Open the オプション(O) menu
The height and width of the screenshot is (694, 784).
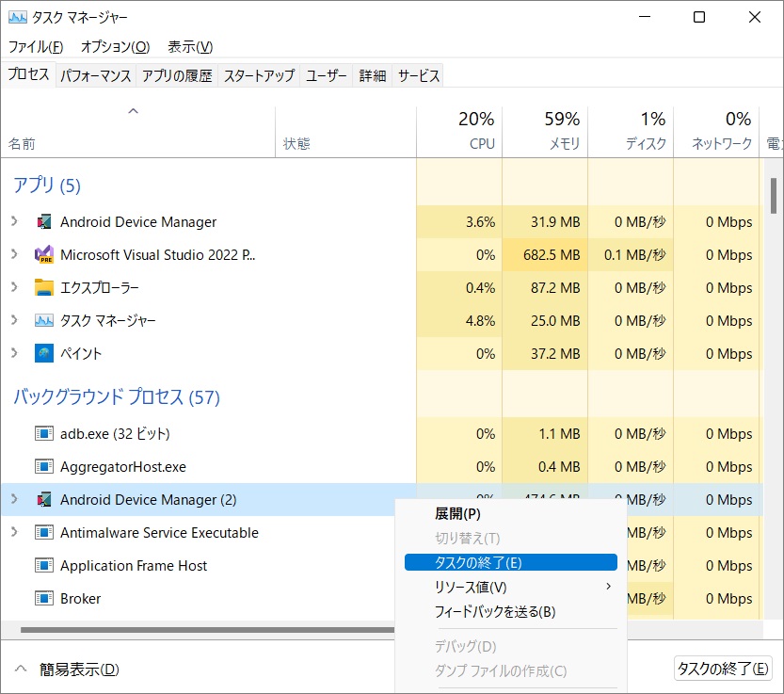116,47
